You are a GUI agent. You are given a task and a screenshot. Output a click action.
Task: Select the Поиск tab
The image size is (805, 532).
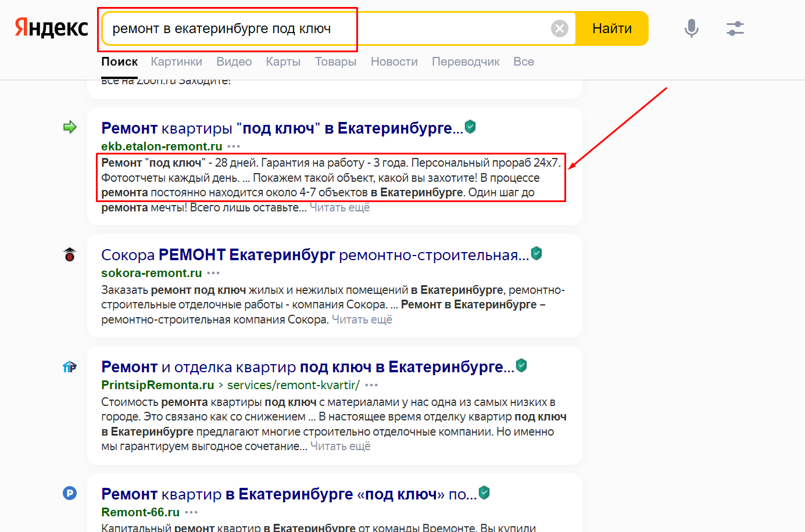click(120, 62)
